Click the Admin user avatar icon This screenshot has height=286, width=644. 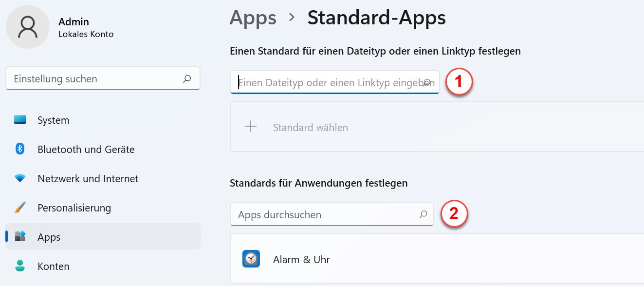[x=28, y=28]
